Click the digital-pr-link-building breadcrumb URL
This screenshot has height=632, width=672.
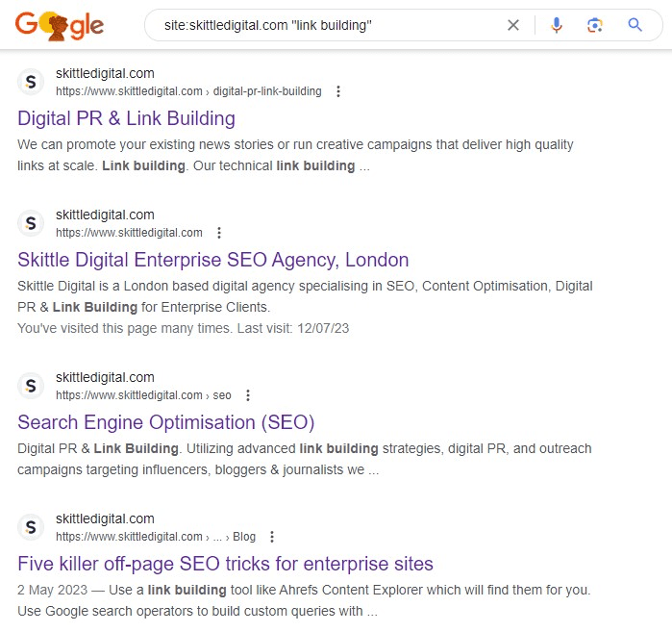click(x=188, y=91)
